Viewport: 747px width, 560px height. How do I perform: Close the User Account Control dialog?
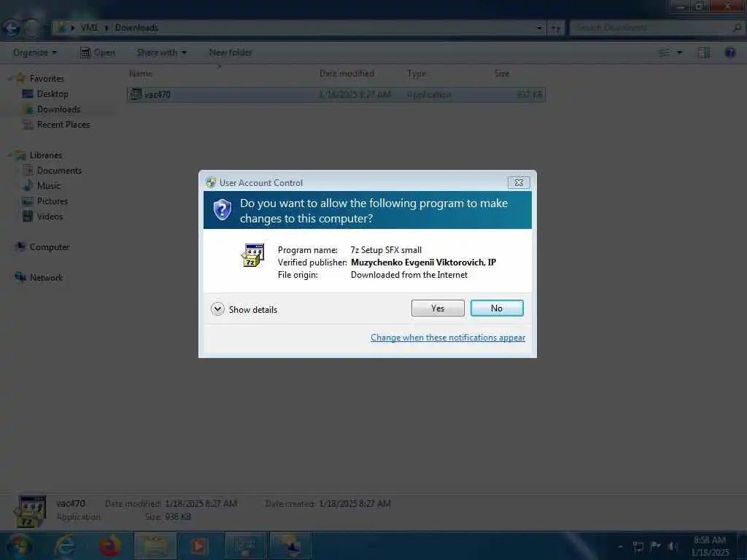(x=519, y=182)
